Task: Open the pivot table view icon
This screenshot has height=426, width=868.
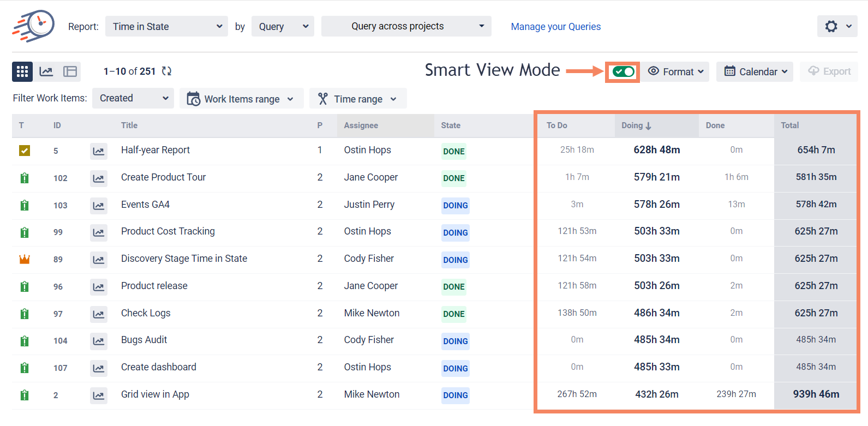Action: [70, 71]
